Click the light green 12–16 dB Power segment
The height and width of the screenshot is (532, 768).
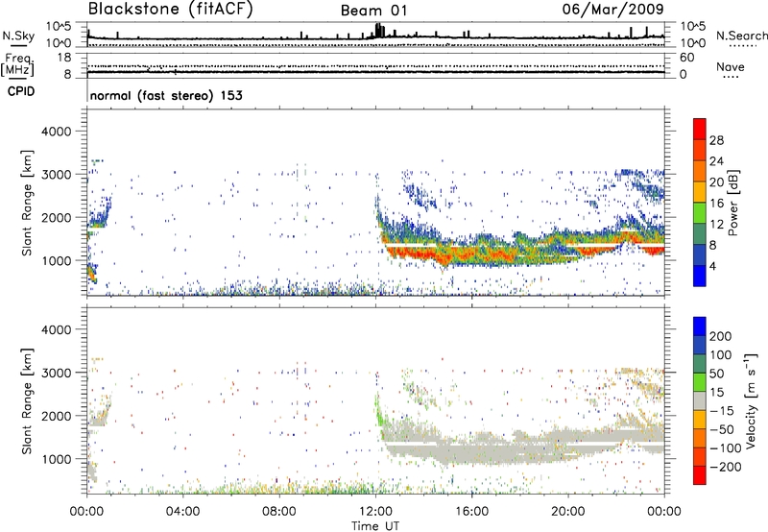click(700, 213)
